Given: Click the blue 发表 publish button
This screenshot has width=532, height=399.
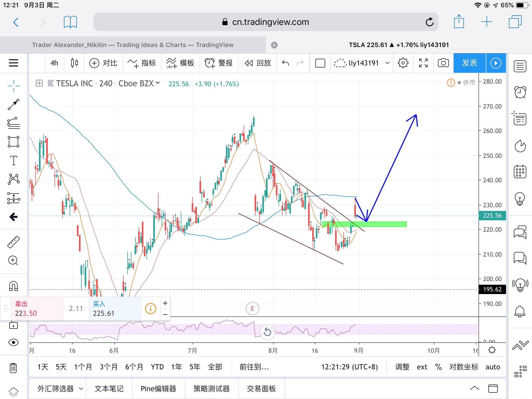Looking at the screenshot, I should [469, 63].
